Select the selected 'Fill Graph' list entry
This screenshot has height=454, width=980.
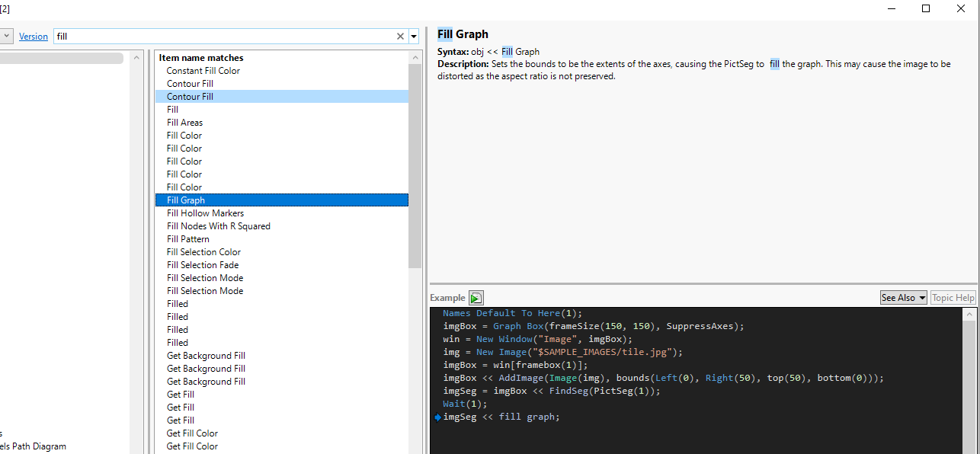pos(282,200)
